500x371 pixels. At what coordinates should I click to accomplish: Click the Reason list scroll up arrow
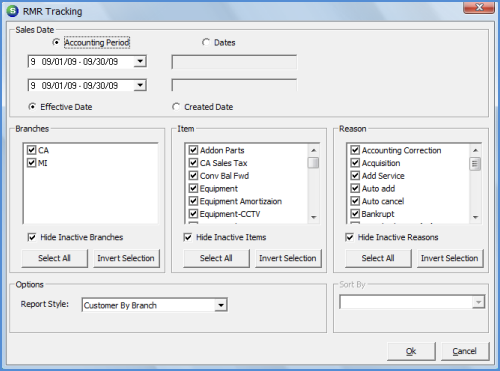pyautogui.click(x=476, y=150)
